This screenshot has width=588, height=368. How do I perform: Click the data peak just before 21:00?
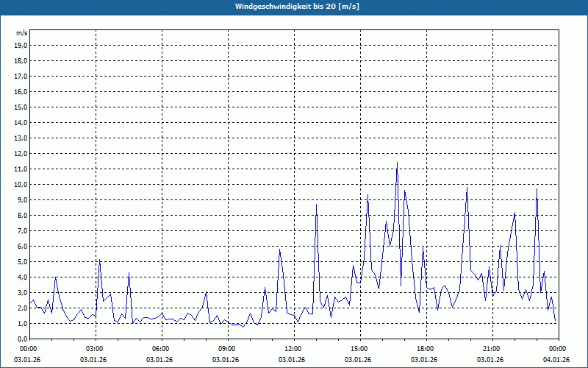[x=467, y=188]
